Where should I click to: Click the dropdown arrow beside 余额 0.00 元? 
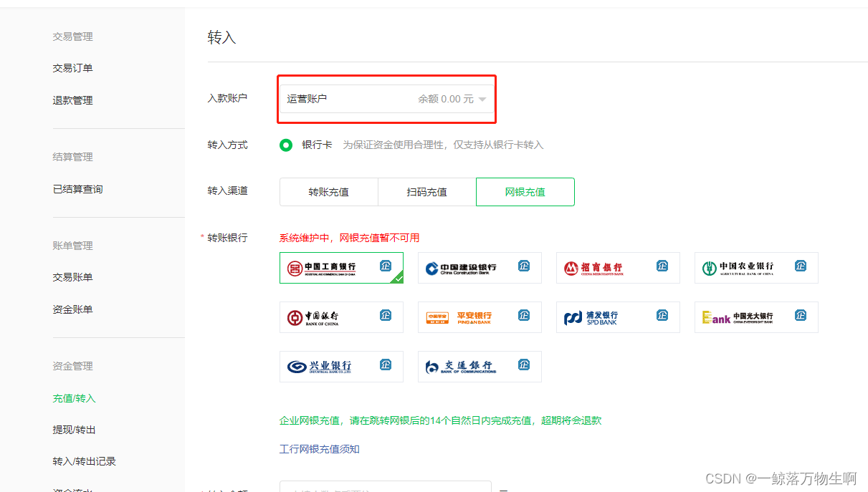tap(482, 100)
